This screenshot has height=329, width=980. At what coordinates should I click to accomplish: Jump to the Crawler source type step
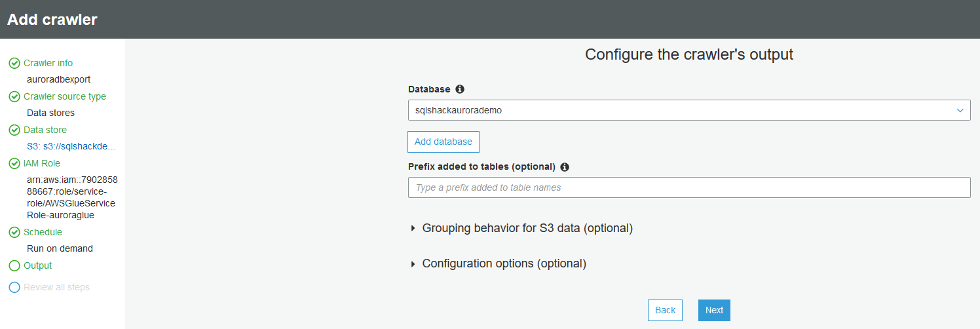[x=64, y=97]
